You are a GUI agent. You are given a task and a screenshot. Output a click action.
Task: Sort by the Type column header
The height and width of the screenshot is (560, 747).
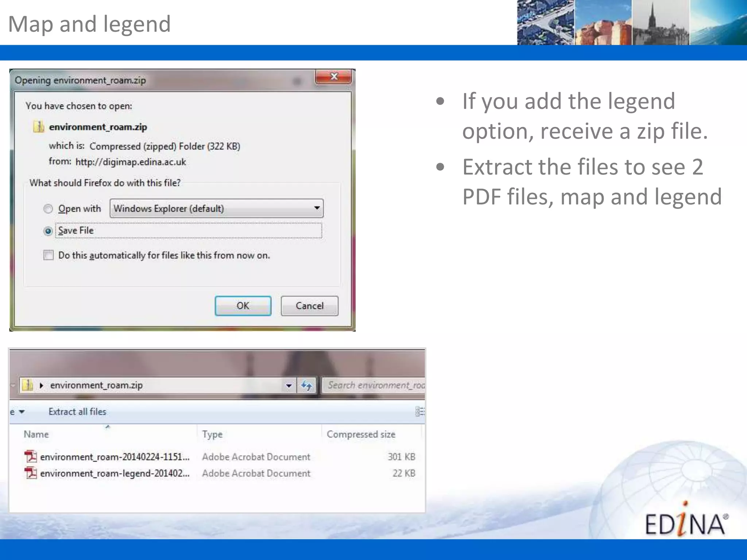[x=212, y=434]
